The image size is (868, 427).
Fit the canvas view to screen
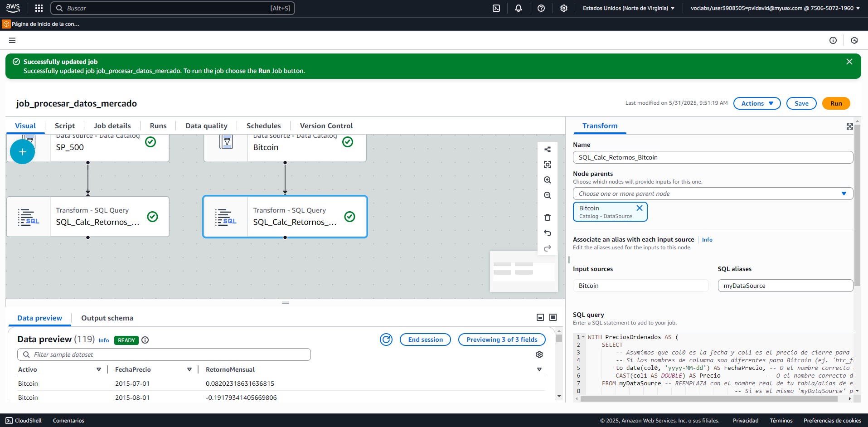click(548, 165)
